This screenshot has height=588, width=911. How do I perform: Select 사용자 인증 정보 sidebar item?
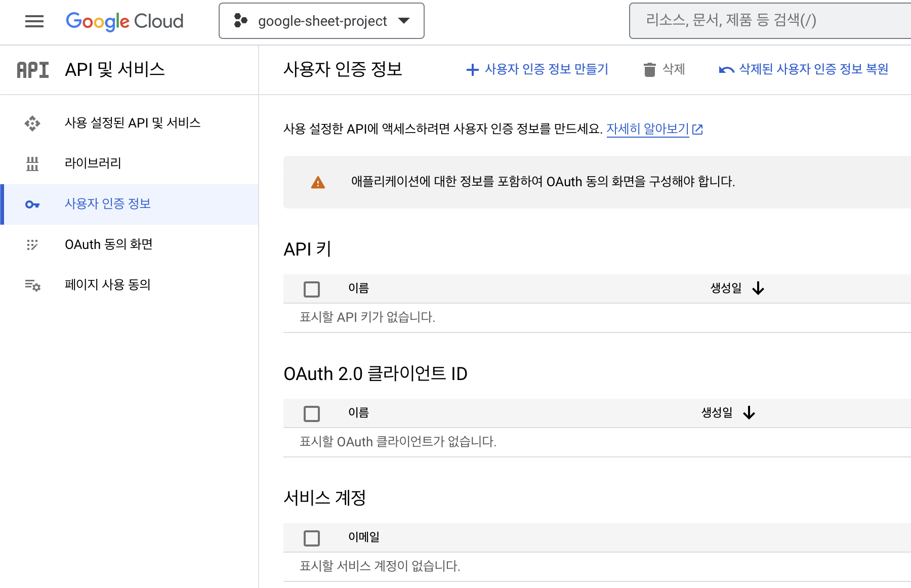click(x=130, y=204)
